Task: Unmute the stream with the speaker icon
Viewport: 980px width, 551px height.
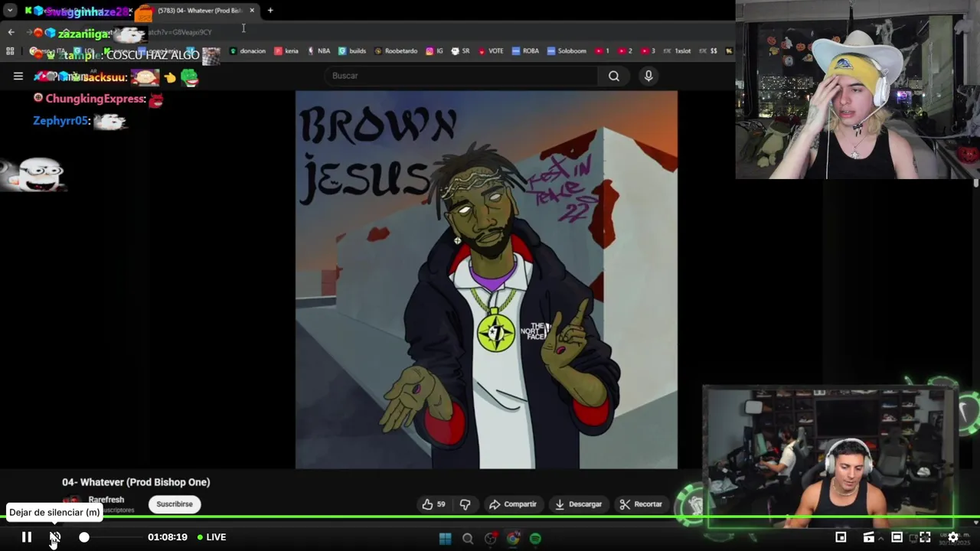Action: pyautogui.click(x=55, y=537)
